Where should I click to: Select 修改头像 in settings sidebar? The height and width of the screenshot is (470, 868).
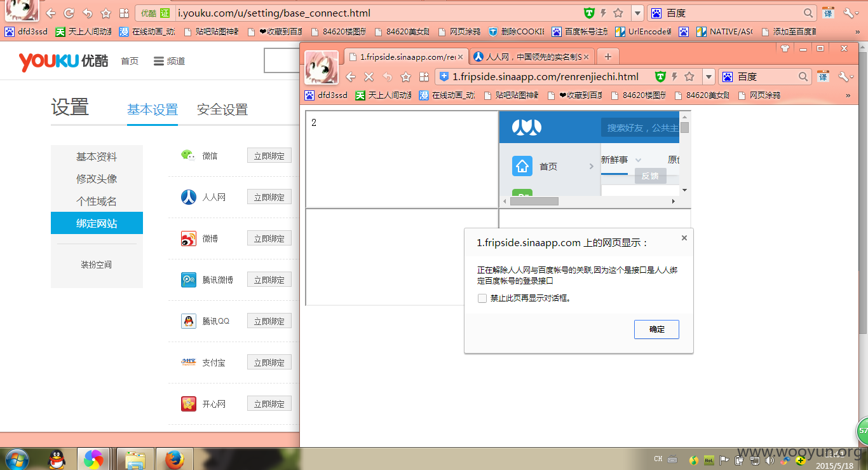click(97, 179)
